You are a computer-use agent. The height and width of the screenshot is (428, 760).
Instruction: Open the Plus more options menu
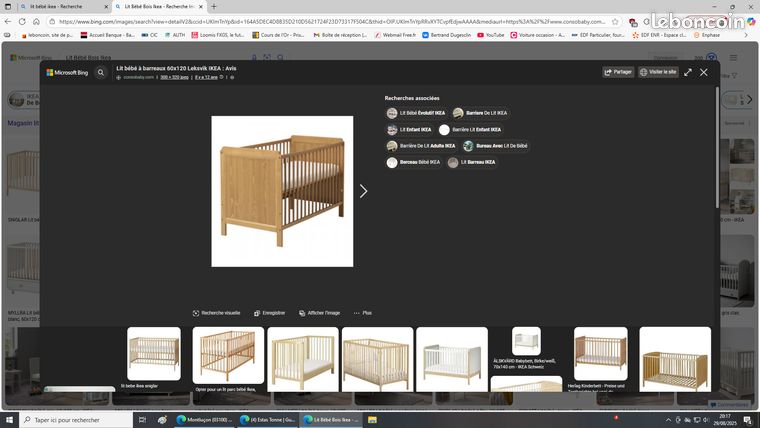pyautogui.click(x=363, y=313)
